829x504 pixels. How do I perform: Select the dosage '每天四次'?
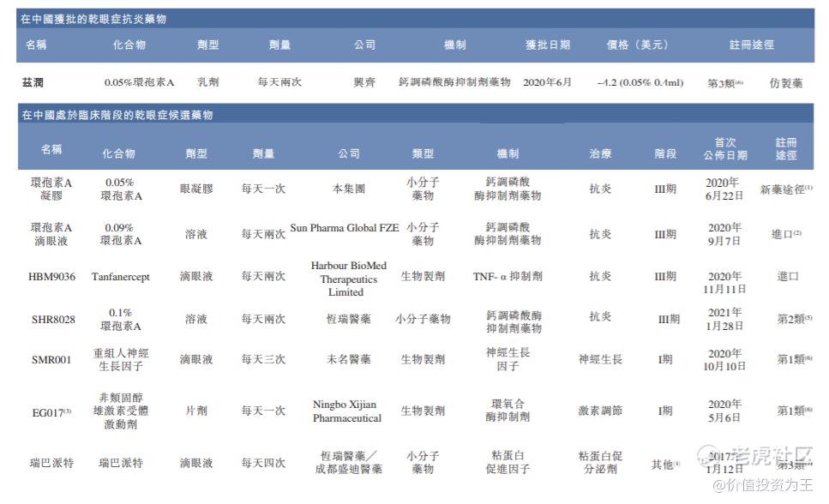263,463
